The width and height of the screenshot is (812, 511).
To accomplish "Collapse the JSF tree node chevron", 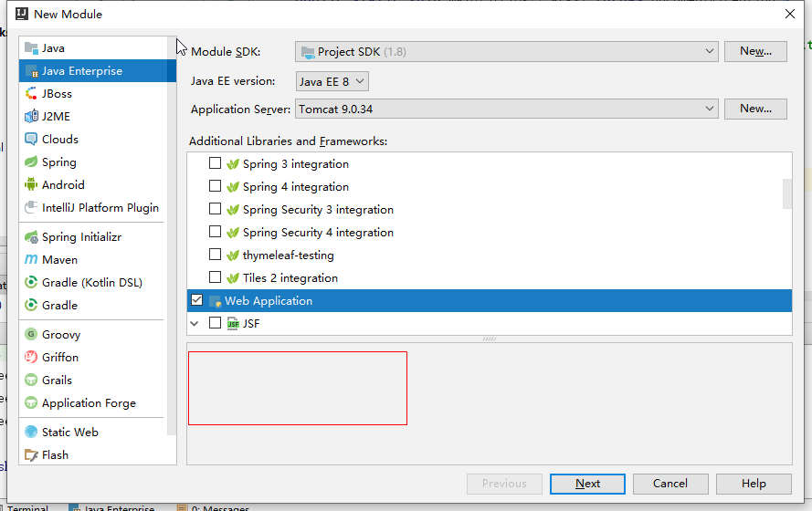I will [195, 324].
